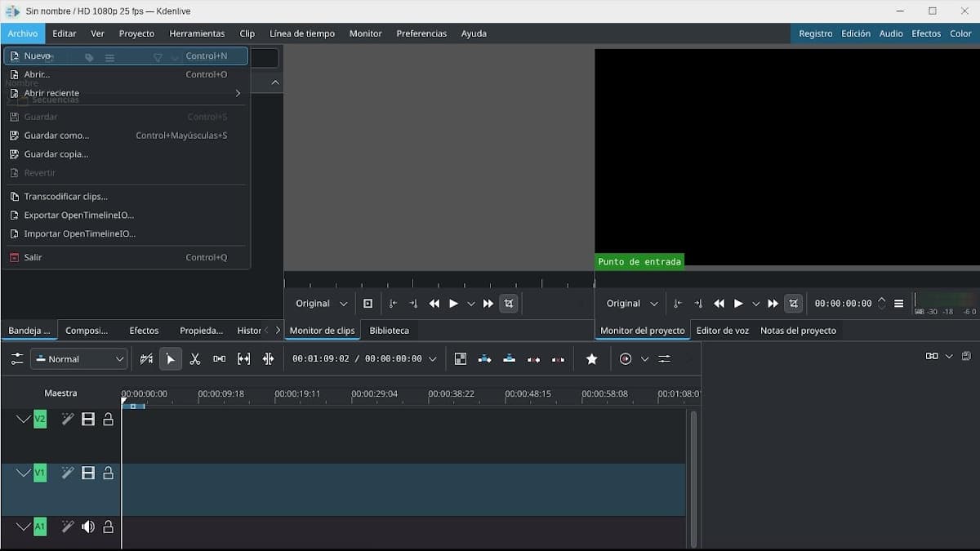980x551 pixels.
Task: Hide video of track V1
Action: (x=88, y=473)
